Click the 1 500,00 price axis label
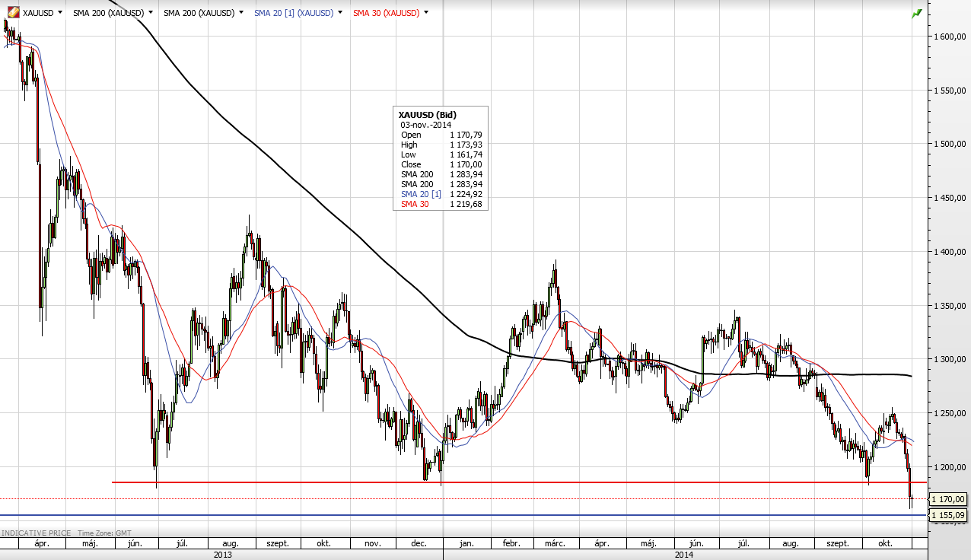The image size is (971, 560). pos(950,144)
